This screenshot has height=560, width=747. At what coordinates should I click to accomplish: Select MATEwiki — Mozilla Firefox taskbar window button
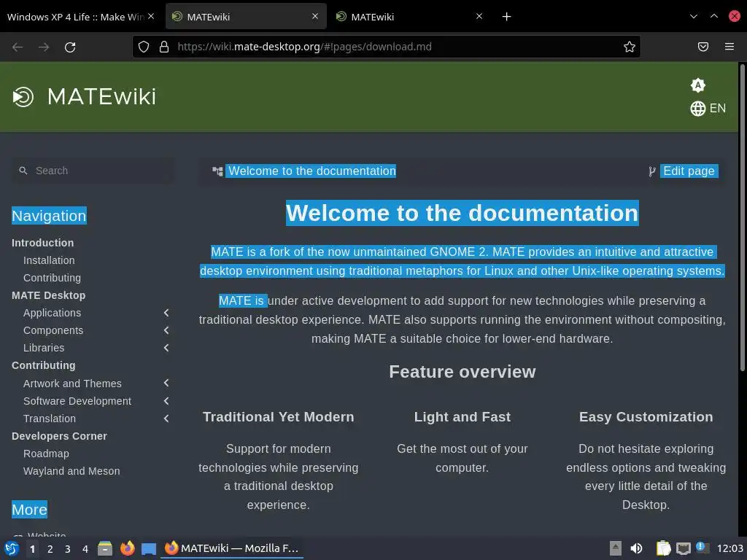click(x=231, y=548)
